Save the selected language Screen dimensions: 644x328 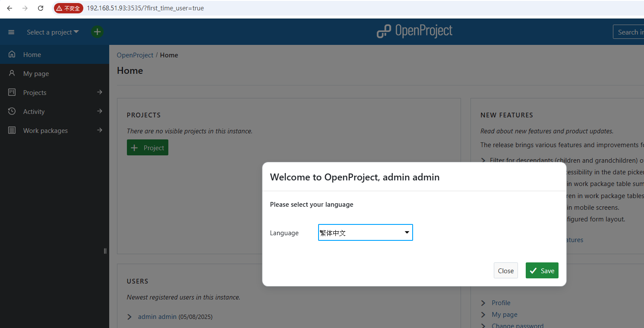(542, 271)
